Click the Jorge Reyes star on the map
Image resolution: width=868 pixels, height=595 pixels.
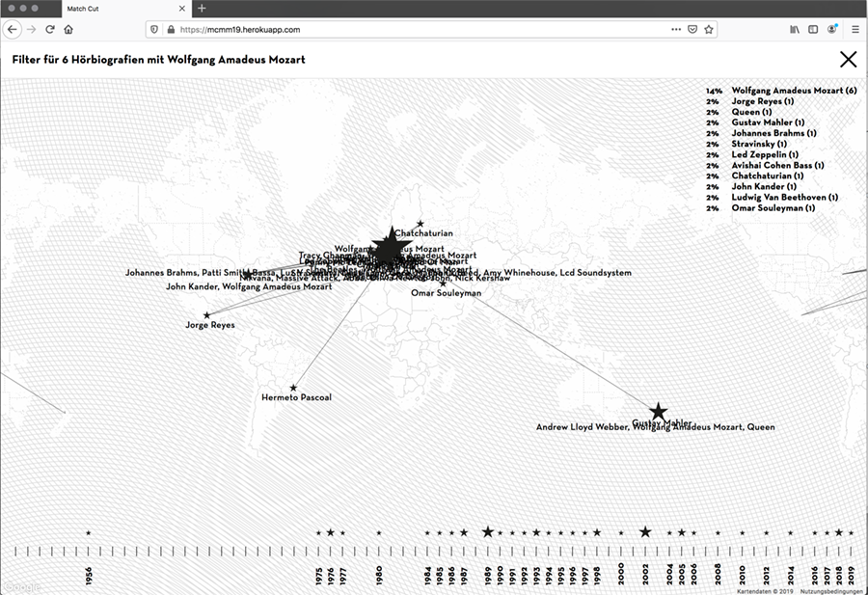pos(206,315)
